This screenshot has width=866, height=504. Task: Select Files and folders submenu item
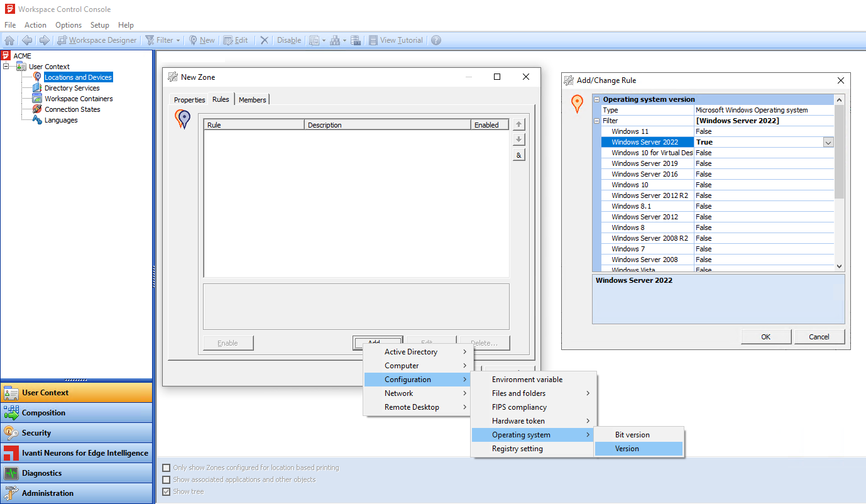(x=533, y=393)
